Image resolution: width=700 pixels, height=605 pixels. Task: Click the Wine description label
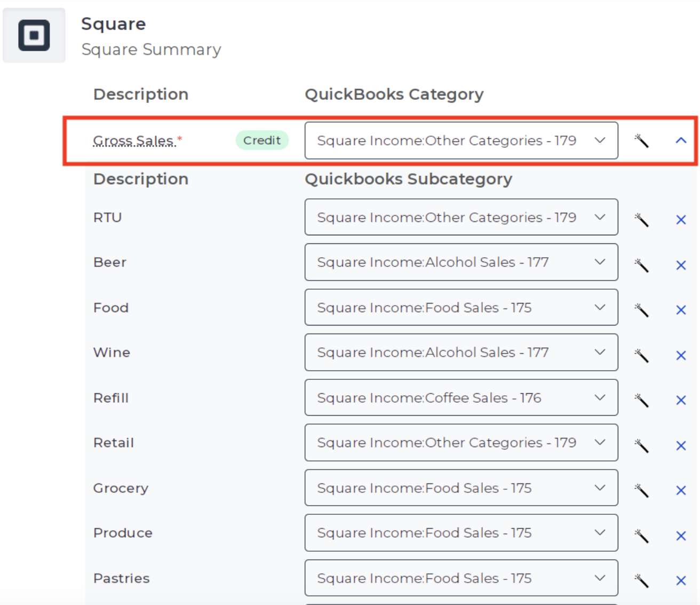[112, 352]
